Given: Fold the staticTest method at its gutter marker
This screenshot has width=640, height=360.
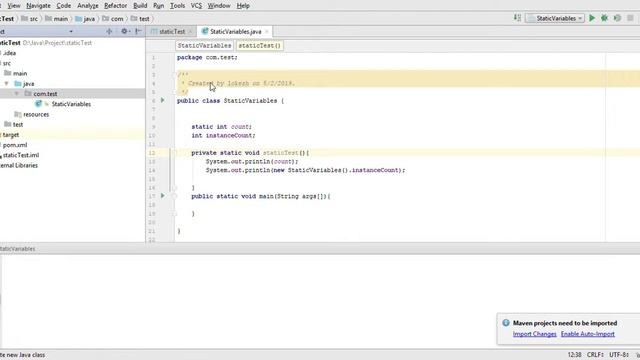Looking at the screenshot, I should (x=174, y=153).
